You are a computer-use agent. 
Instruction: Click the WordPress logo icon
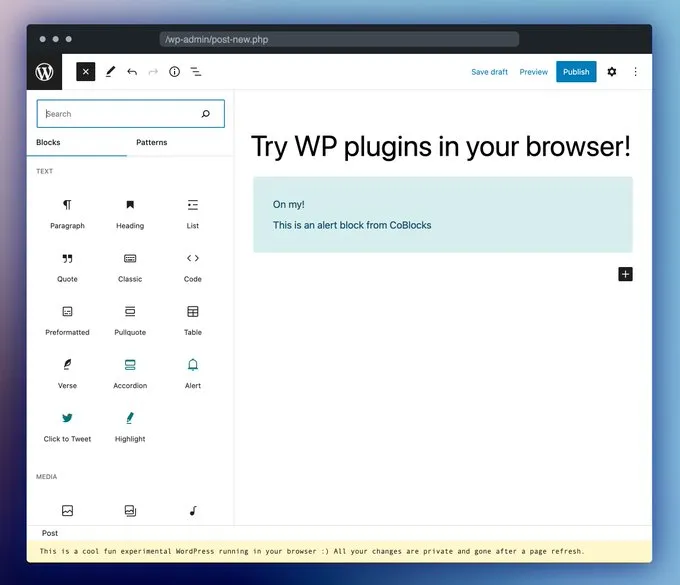[44, 72]
